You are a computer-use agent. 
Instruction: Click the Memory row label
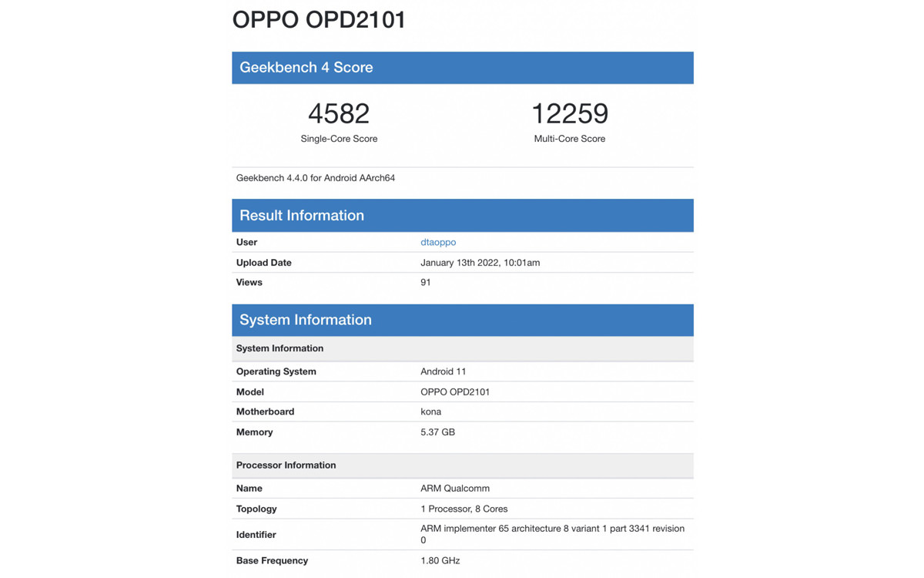pos(255,432)
